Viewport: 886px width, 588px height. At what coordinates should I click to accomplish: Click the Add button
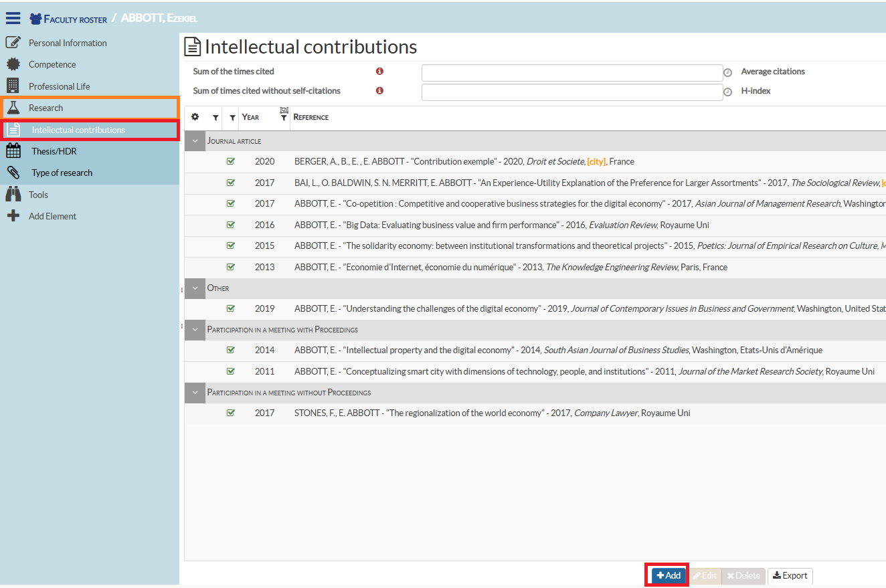(667, 575)
